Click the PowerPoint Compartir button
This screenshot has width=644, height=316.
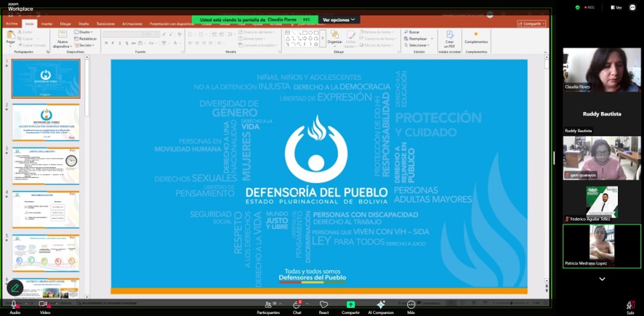pyautogui.click(x=531, y=24)
